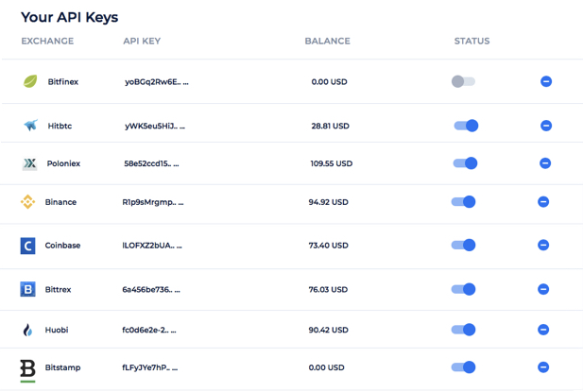Remove the Bitfinex API key
The width and height of the screenshot is (583, 392).
coord(546,81)
